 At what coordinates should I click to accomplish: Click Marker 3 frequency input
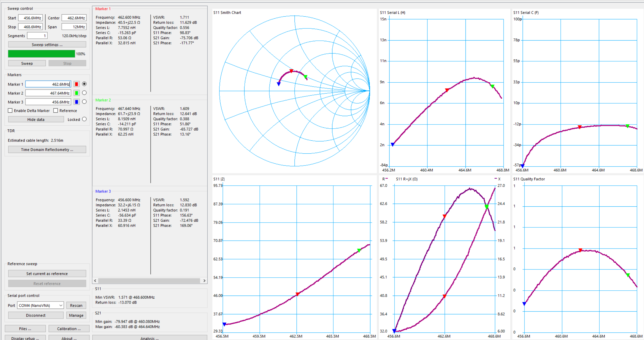(48, 102)
